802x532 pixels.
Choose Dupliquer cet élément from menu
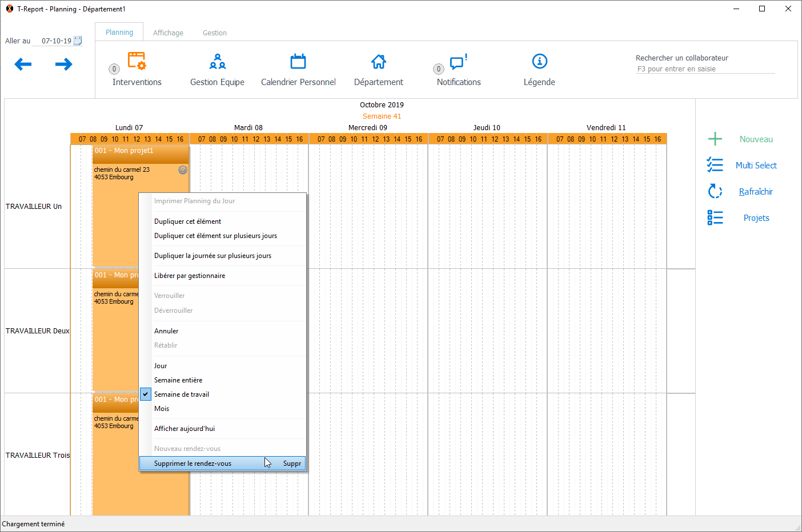click(187, 221)
